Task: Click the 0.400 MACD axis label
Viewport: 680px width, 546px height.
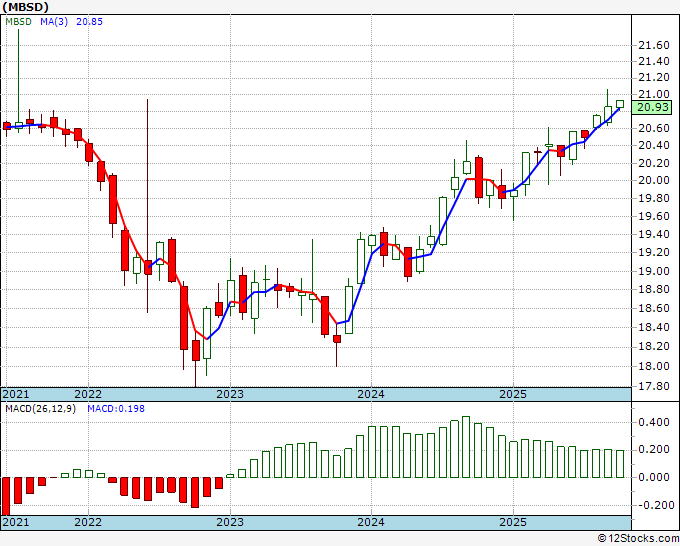Action: 656,422
